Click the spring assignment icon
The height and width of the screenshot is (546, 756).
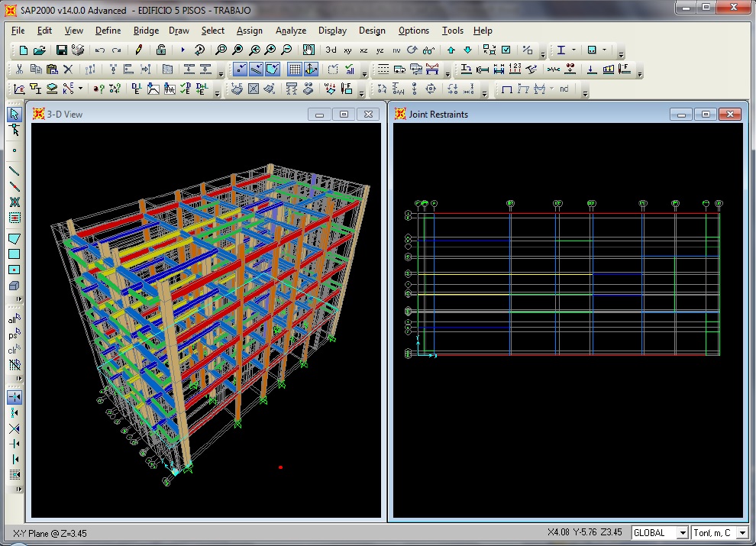click(x=553, y=69)
